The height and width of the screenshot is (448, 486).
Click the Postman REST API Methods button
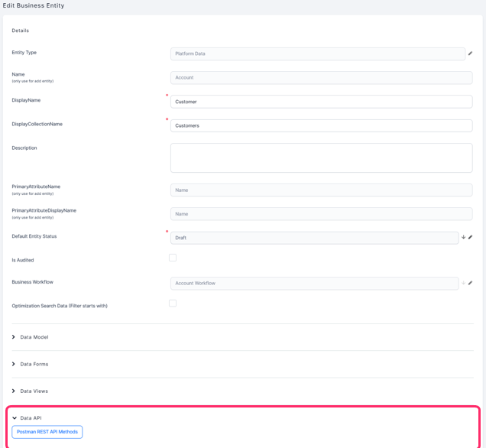pos(47,432)
